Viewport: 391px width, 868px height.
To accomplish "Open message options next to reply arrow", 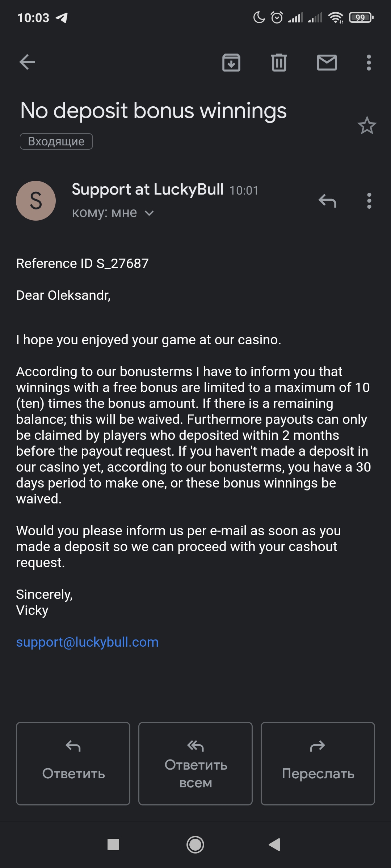I will coord(369,201).
